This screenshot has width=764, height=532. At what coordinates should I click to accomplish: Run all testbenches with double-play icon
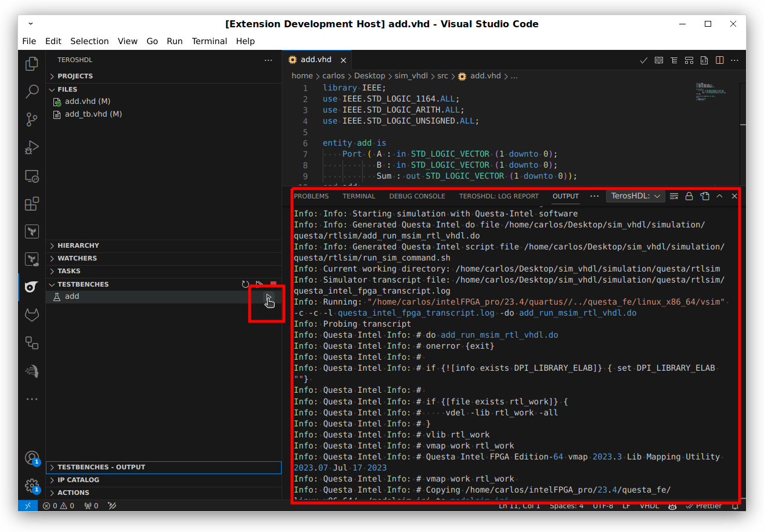(260, 284)
